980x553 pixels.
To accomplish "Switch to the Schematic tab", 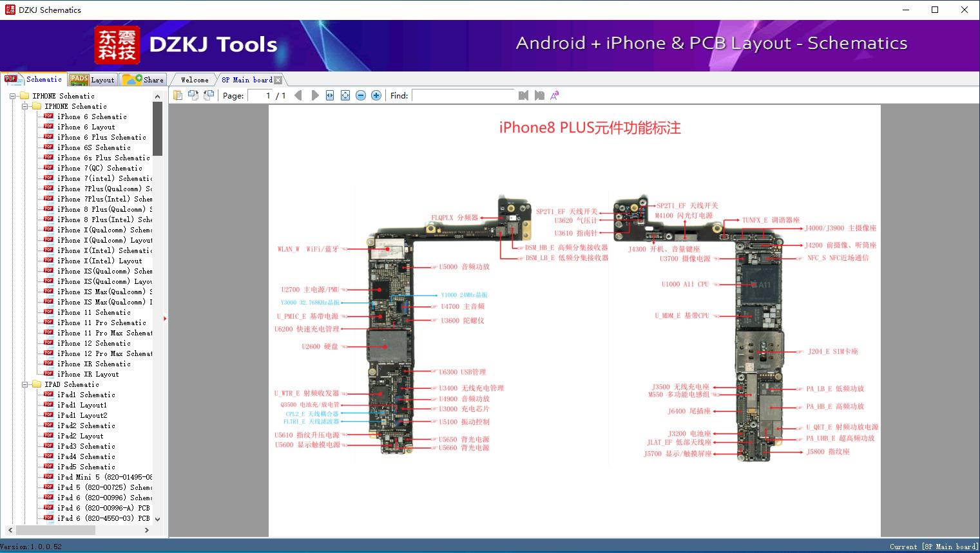I will [34, 79].
